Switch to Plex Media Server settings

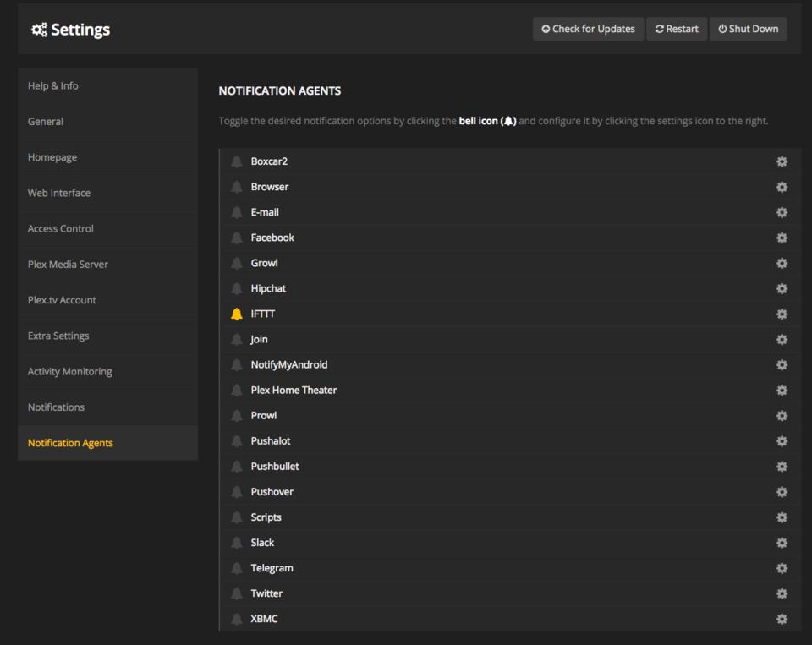point(68,265)
